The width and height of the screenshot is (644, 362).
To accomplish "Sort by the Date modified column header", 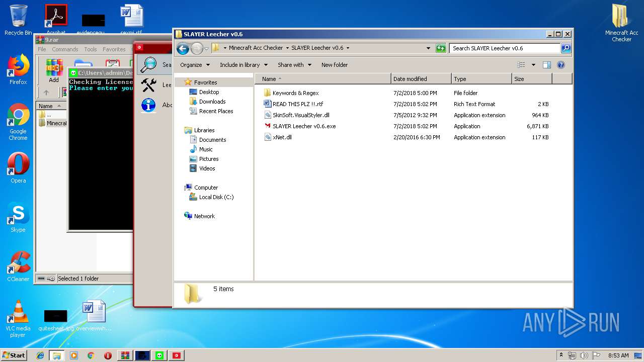I will coord(421,79).
